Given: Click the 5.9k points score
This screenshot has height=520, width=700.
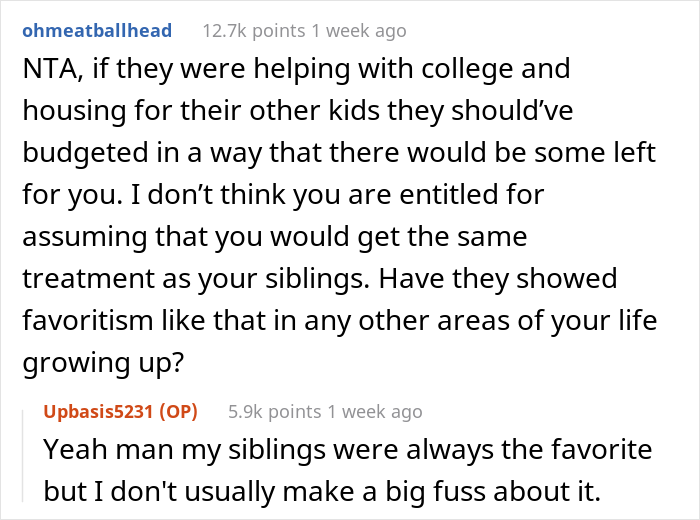Looking at the screenshot, I should click(275, 411).
